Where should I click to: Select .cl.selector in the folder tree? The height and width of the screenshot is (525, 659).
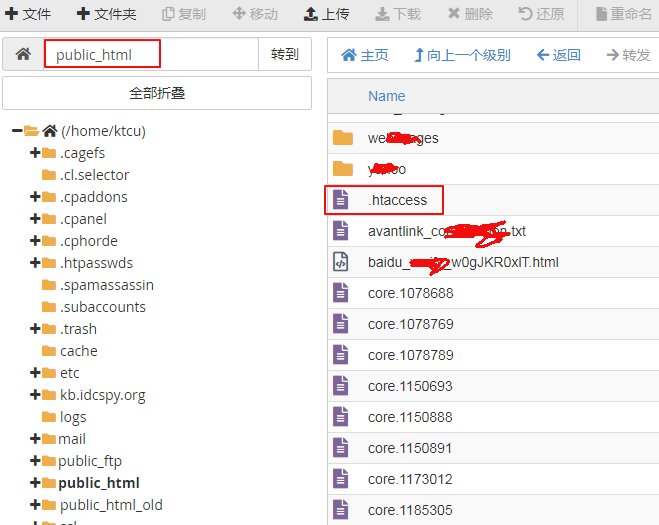click(x=95, y=174)
